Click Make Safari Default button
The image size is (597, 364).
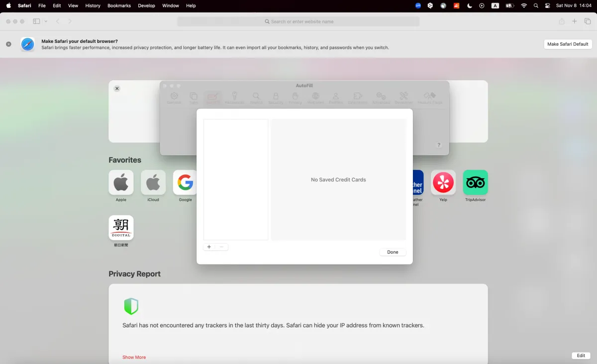(x=568, y=44)
